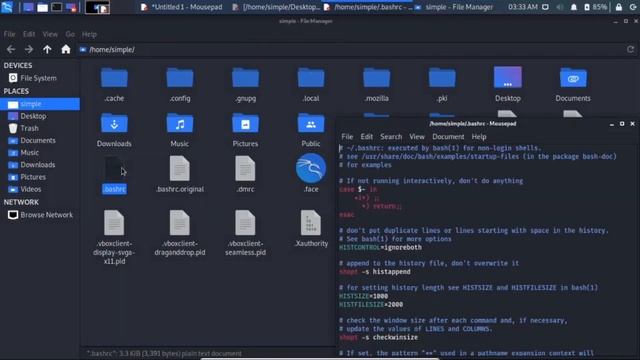This screenshot has height=360, width=640.
Task: Open Kali applications menu icon
Action: pyautogui.click(x=7, y=7)
